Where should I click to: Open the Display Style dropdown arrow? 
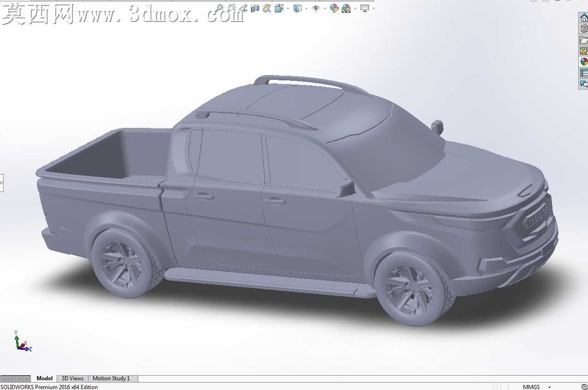point(306,8)
